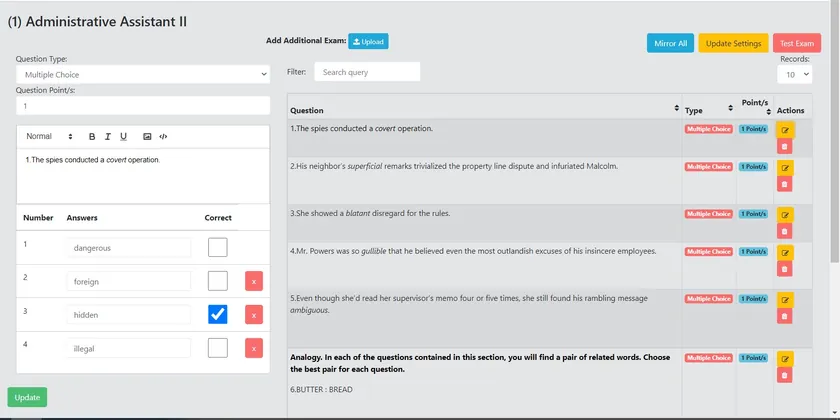Viewport: 840px width, 420px height.
Task: Click the 1 Point/s badge on question 2
Action: (x=753, y=167)
